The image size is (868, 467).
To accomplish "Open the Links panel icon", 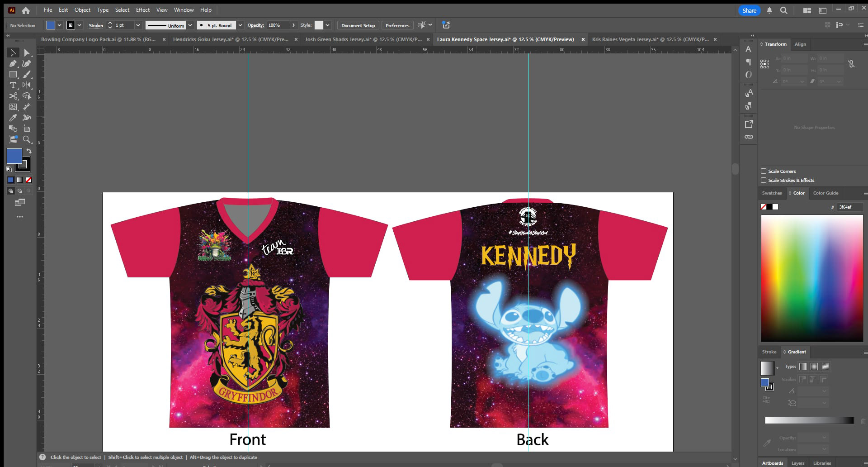I will 749,137.
